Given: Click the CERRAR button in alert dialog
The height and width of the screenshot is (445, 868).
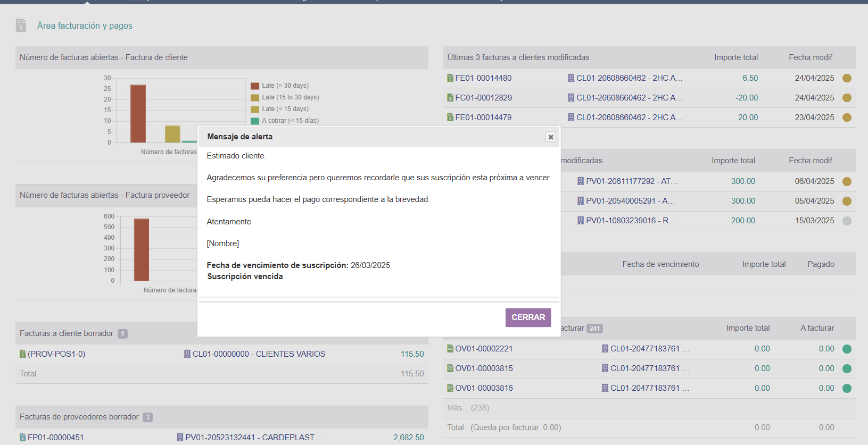Looking at the screenshot, I should 528,317.
